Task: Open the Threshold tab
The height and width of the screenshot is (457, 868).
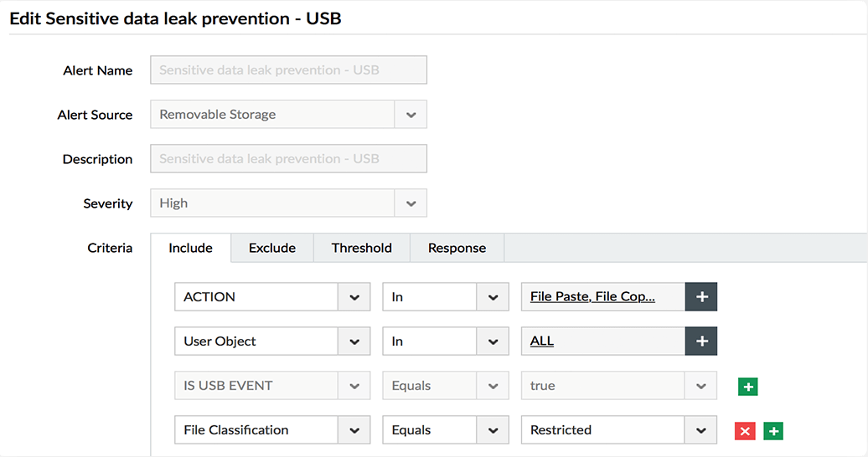Action: pyautogui.click(x=361, y=248)
